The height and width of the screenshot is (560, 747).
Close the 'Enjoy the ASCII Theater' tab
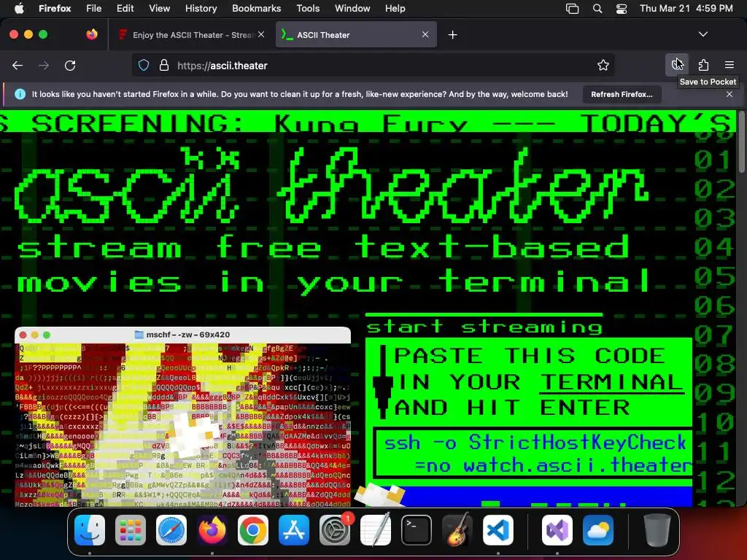click(x=261, y=34)
